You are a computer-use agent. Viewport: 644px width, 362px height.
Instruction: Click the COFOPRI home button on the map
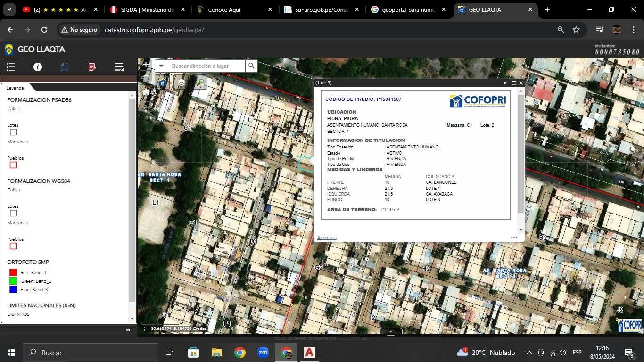[162, 82]
